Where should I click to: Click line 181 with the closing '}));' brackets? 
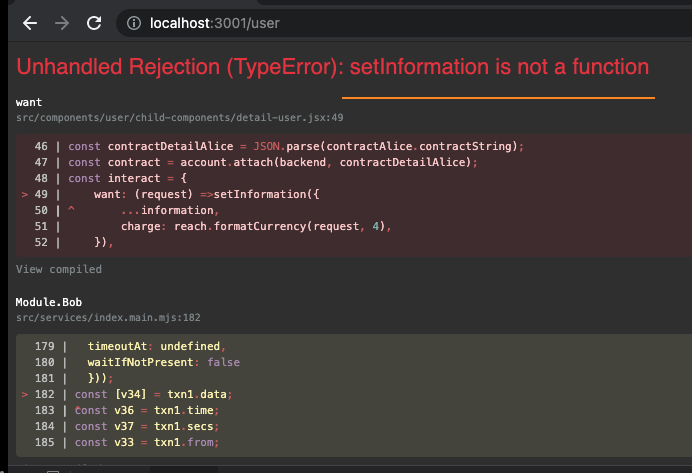coord(74,378)
